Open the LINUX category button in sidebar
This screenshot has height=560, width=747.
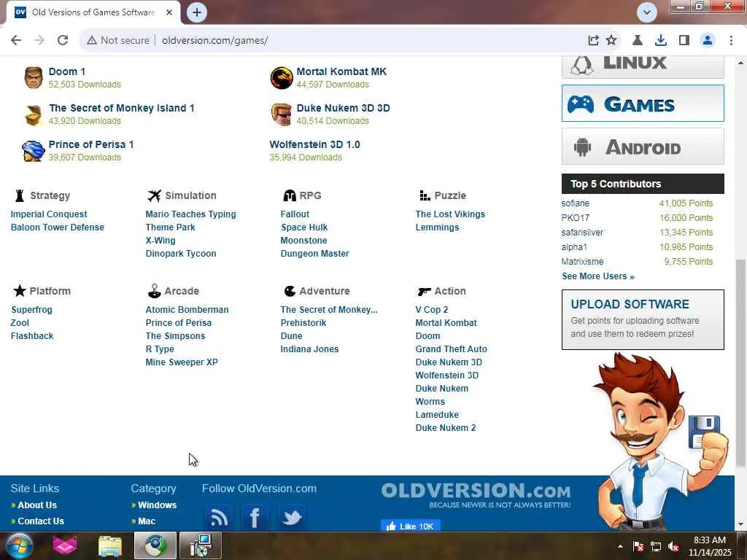point(643,66)
